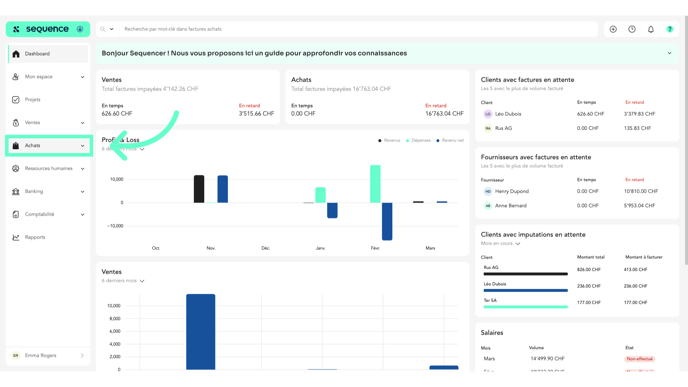Open the clock history icon
Screen dimensions: 688x387
pos(632,29)
